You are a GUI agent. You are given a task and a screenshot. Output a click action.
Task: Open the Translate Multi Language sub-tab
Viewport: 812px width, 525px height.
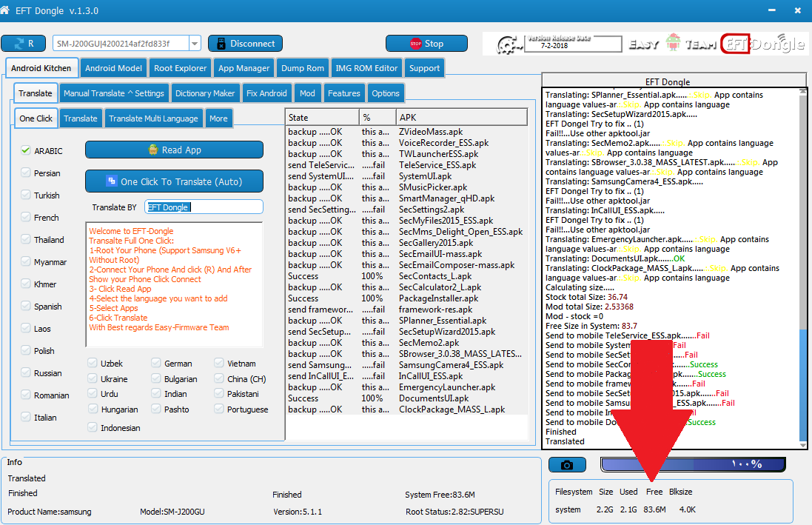[153, 118]
